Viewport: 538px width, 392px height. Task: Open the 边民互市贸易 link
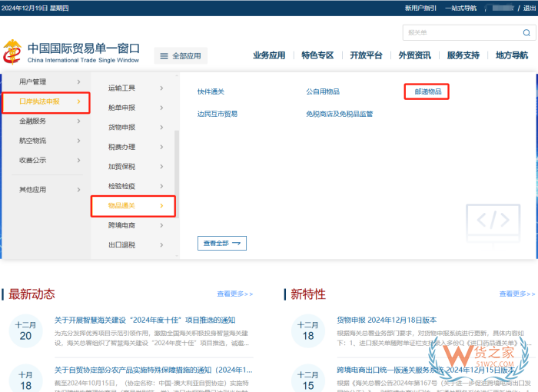pos(218,114)
